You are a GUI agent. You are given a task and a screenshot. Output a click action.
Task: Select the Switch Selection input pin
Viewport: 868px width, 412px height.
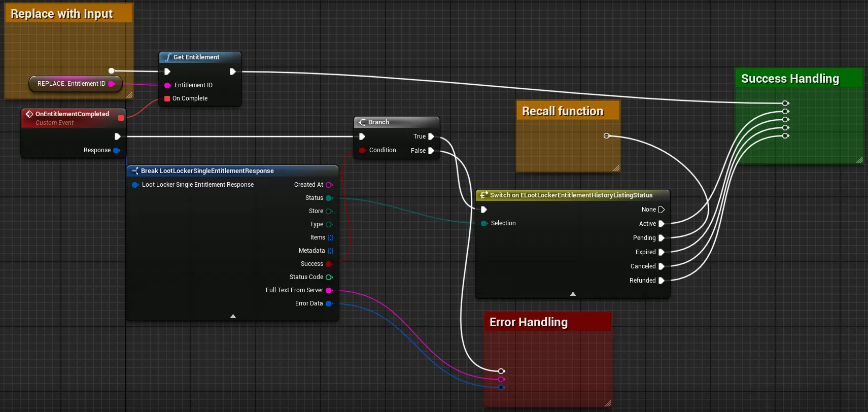click(x=484, y=223)
